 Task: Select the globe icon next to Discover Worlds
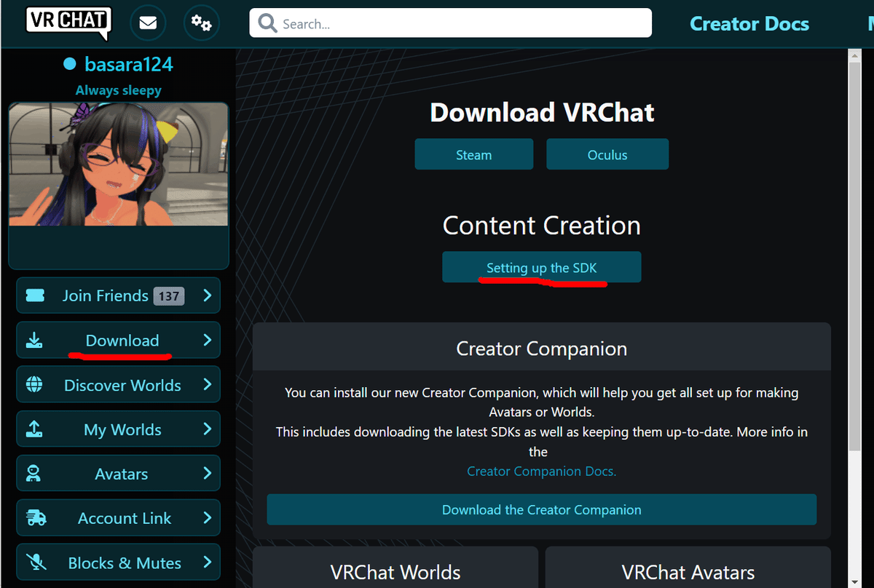[x=35, y=384]
